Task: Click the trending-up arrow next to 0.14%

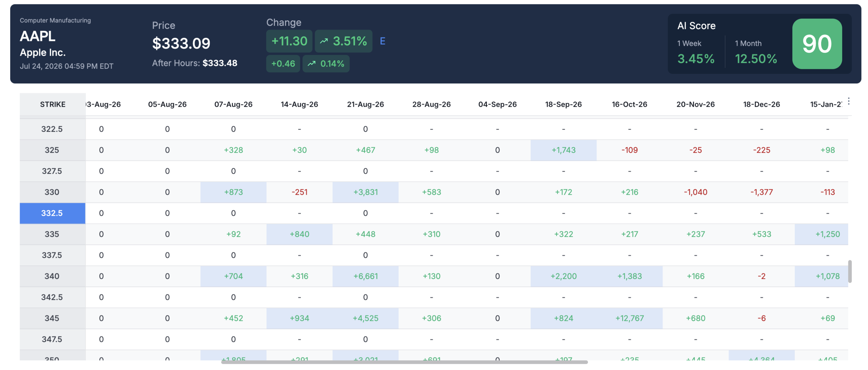Action: click(x=312, y=63)
